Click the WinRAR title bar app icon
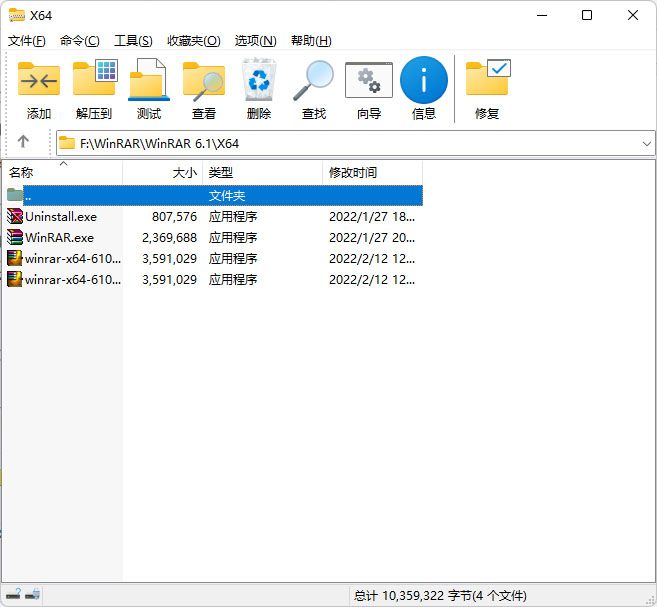Viewport: 657px width, 607px height. 17,15
